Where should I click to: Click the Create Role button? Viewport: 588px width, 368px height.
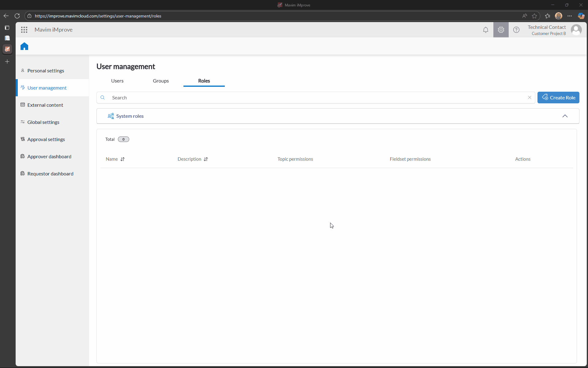tap(558, 98)
